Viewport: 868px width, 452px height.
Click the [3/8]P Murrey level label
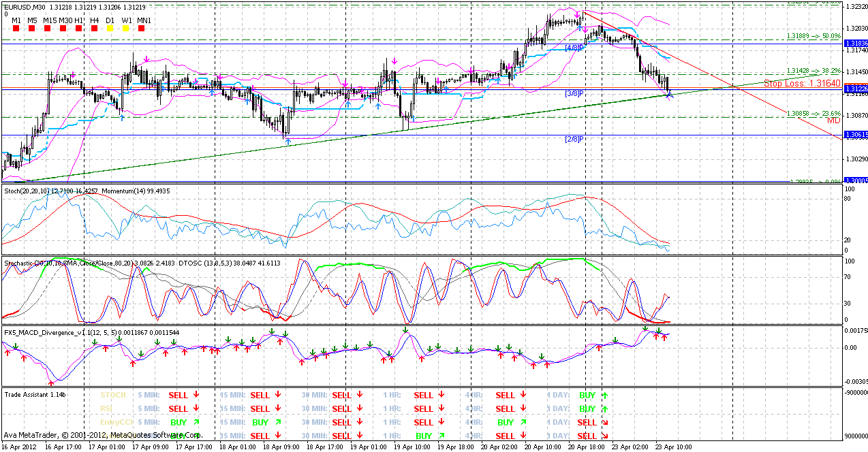click(x=574, y=93)
